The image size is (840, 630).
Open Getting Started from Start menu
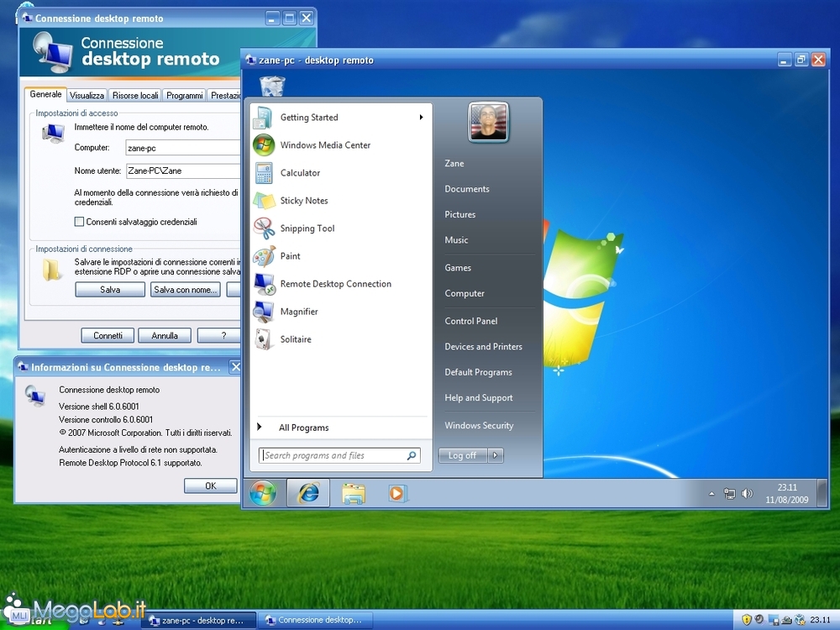[x=340, y=118]
